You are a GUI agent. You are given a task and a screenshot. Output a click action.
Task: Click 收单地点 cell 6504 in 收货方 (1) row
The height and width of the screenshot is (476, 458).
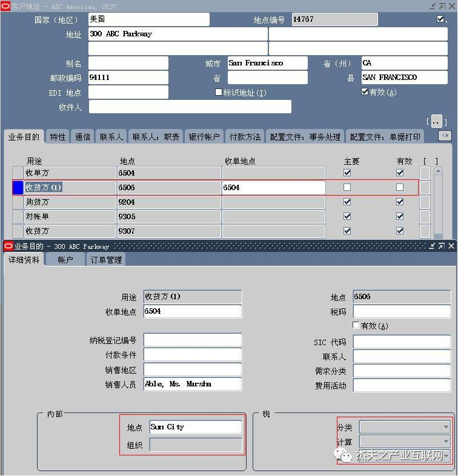tap(274, 188)
